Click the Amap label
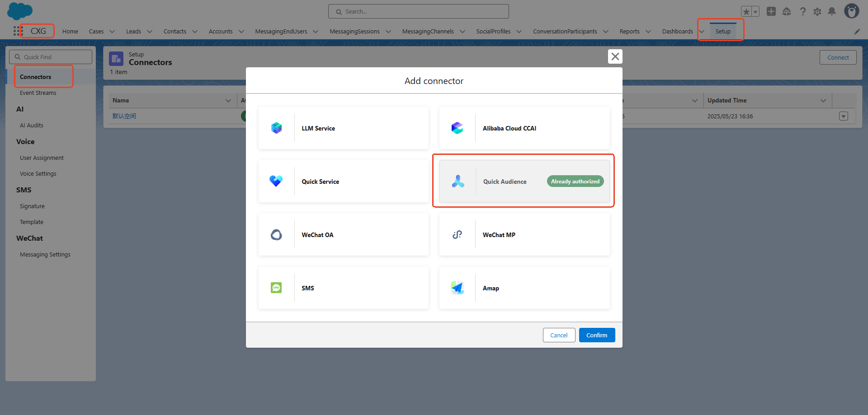 tap(491, 288)
